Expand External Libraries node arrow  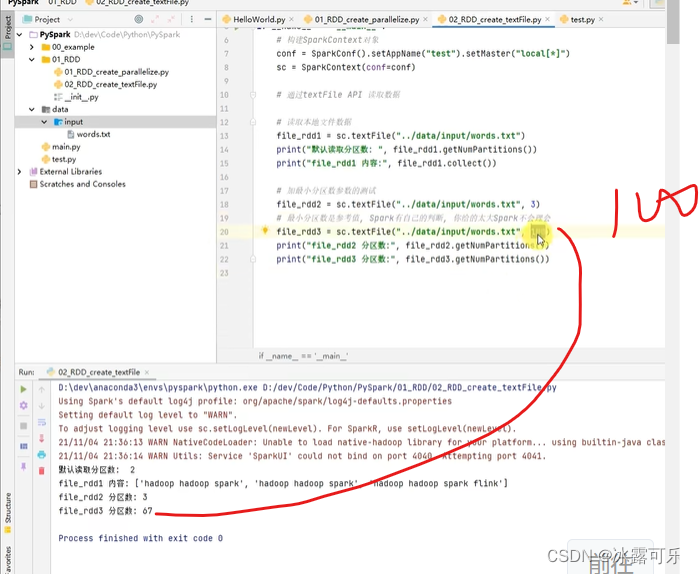pyautogui.click(x=19, y=172)
